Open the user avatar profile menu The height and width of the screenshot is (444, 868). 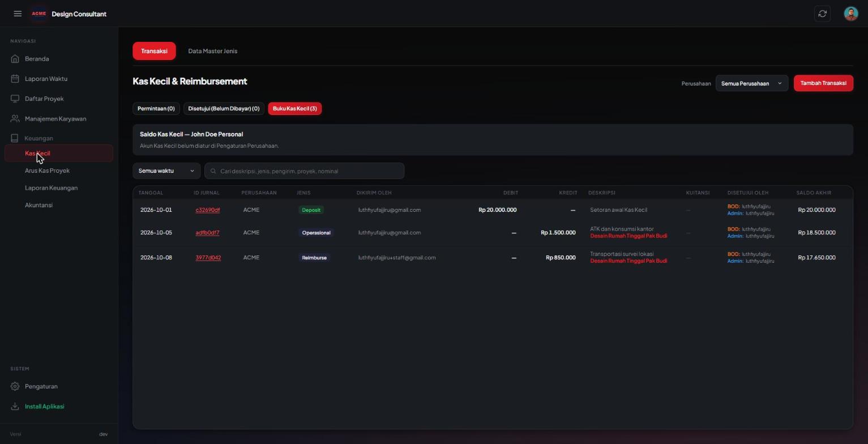pos(850,14)
